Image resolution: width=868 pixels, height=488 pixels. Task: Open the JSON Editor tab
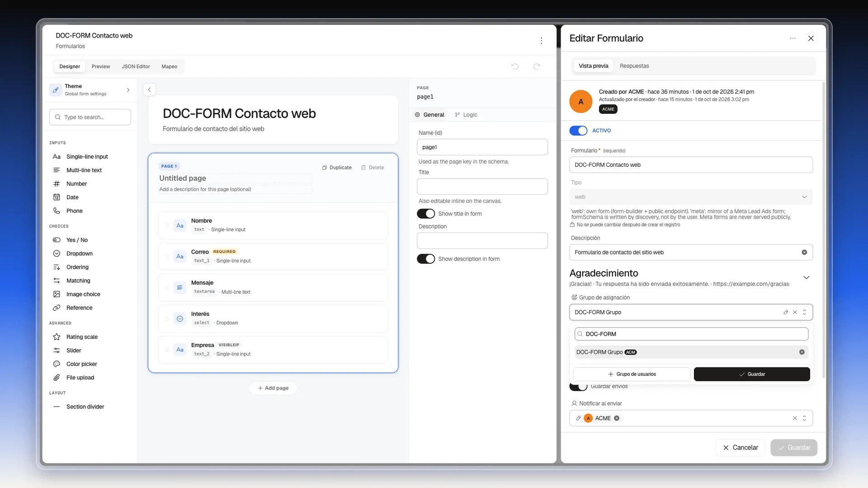pos(136,66)
